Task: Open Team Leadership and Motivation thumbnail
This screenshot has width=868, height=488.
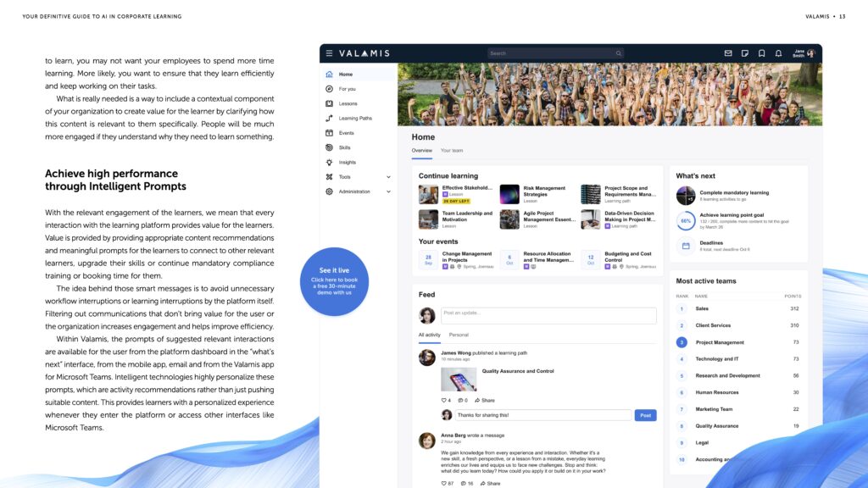Action: tap(428, 219)
